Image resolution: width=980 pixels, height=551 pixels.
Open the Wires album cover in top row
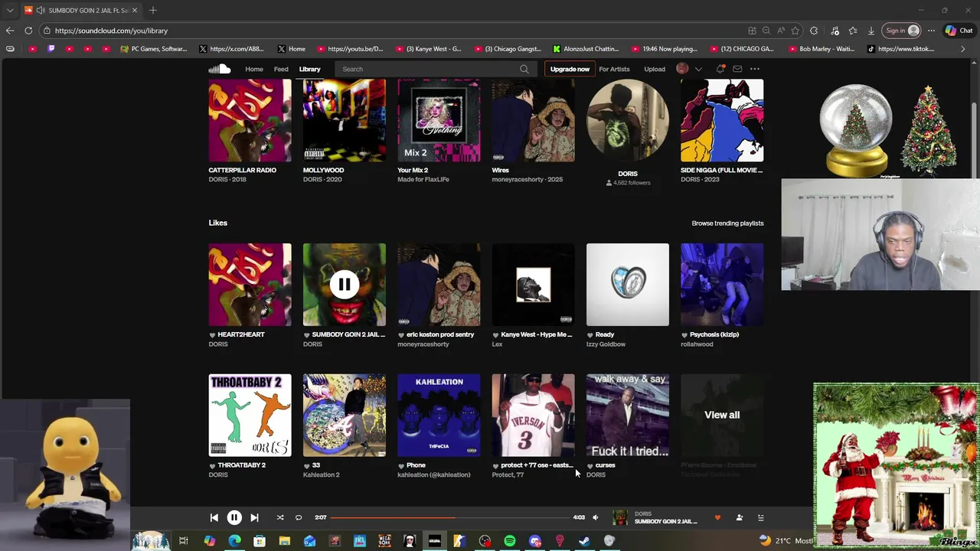pos(533,121)
